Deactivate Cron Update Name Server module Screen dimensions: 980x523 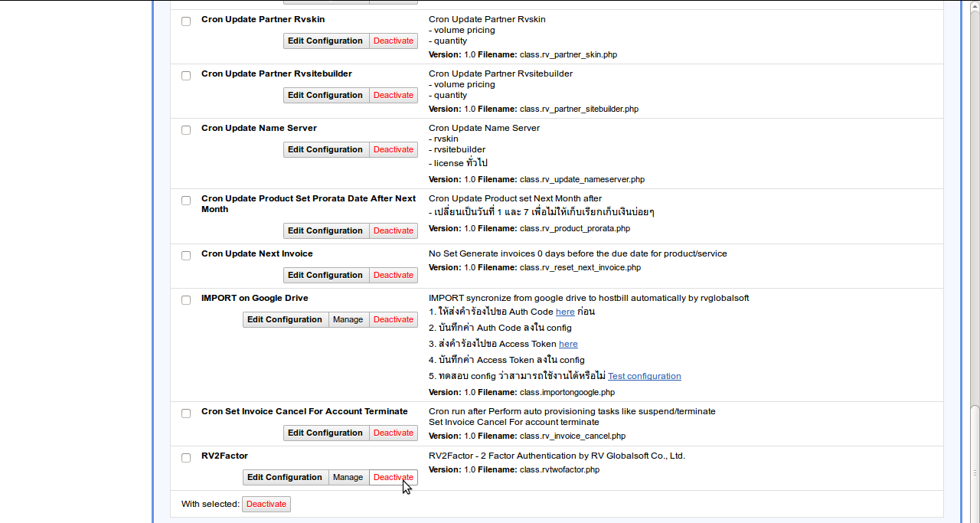point(394,150)
